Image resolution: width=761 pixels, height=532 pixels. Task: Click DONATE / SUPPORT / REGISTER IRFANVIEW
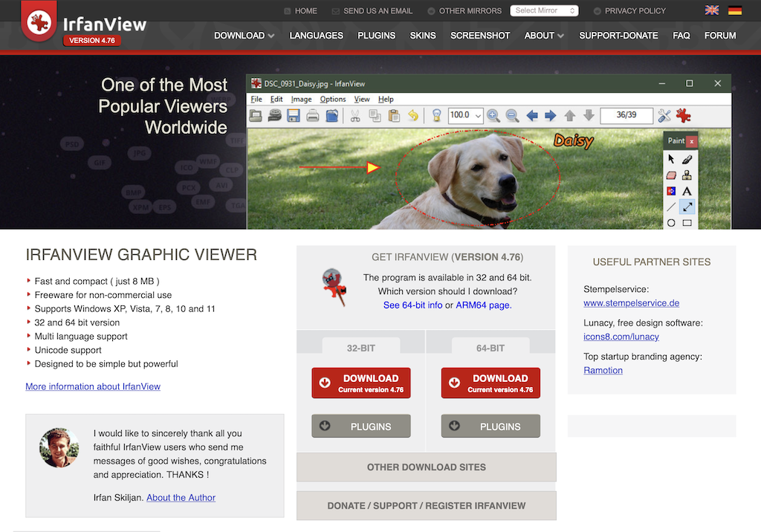coord(427,506)
